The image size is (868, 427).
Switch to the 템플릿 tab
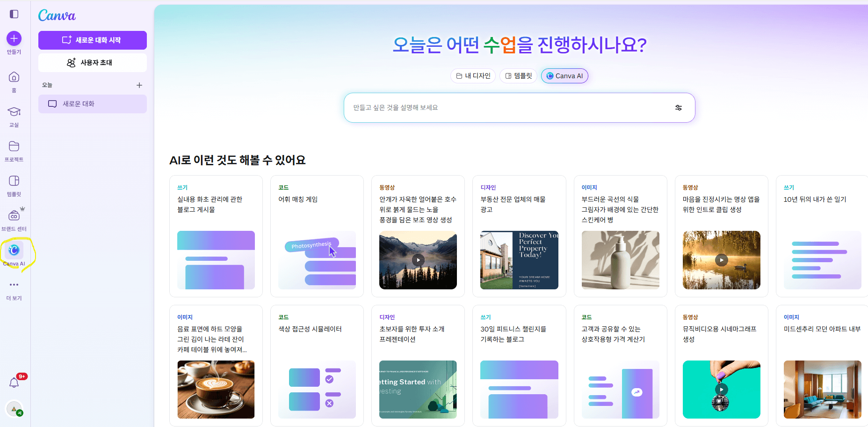pyautogui.click(x=518, y=75)
